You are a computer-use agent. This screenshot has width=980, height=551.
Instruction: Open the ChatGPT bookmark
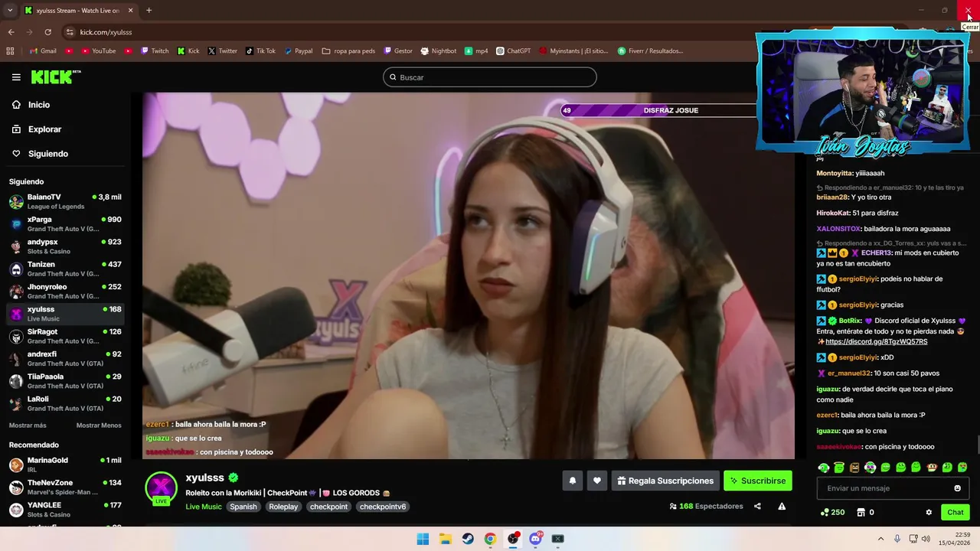513,51
